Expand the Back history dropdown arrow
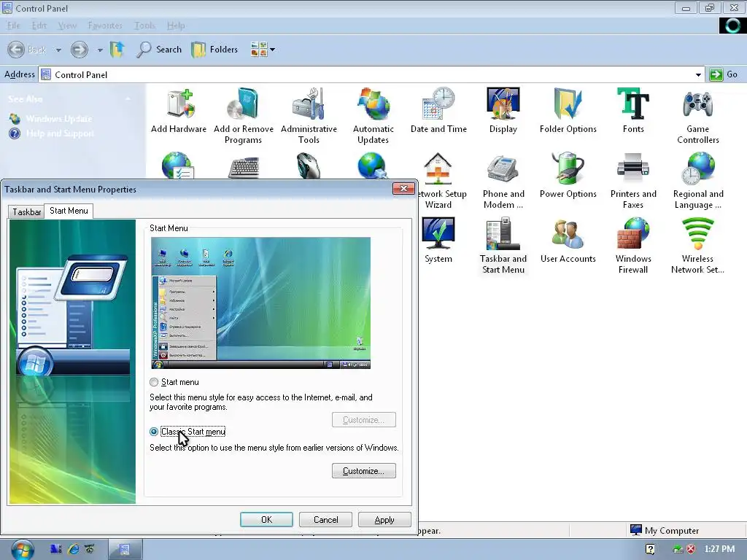Image resolution: width=747 pixels, height=560 pixels. tap(58, 50)
